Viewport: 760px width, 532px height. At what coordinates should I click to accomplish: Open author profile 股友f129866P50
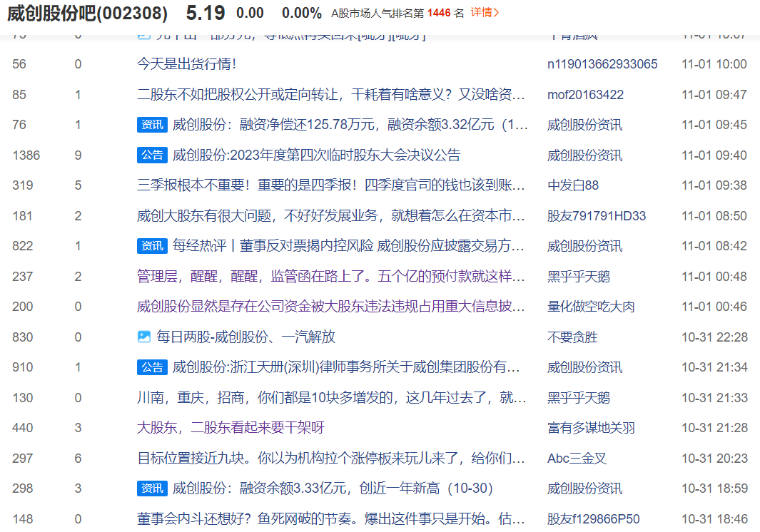click(594, 519)
